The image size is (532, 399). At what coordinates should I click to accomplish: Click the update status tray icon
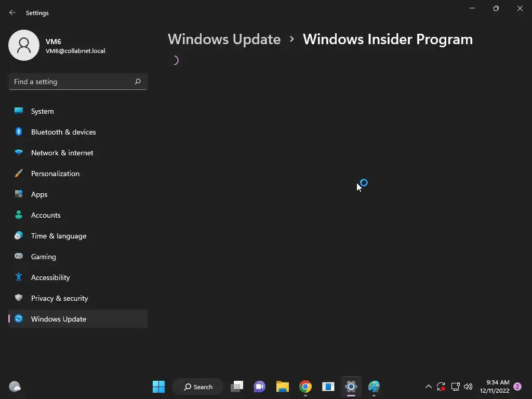coord(441,387)
